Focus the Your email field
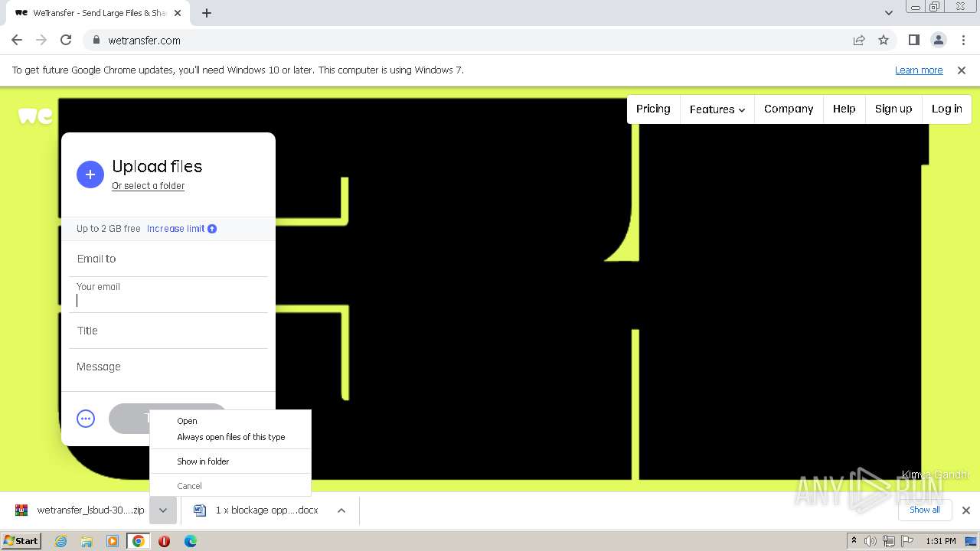Screen dimensions: 980x551 pos(168,295)
